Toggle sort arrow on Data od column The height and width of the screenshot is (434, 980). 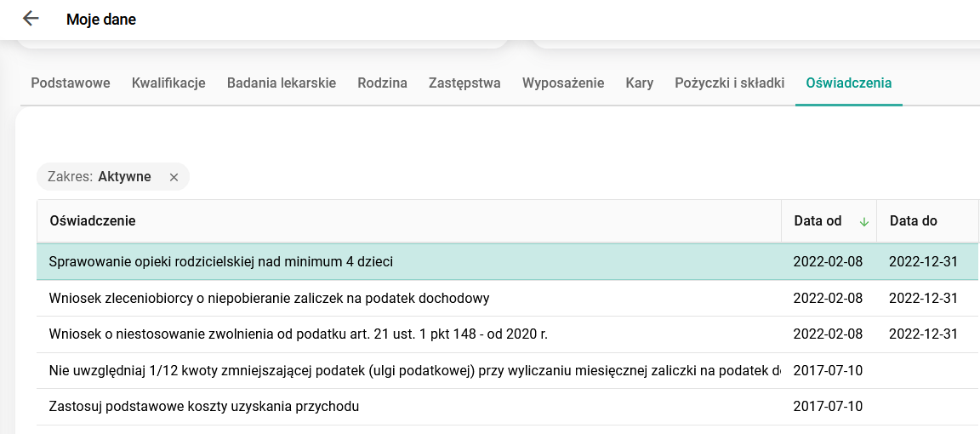click(x=864, y=221)
